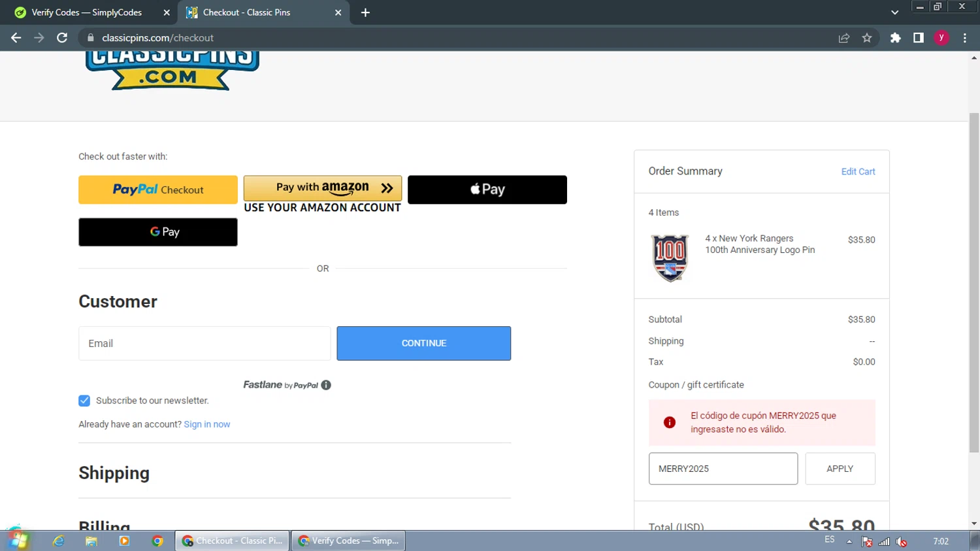The image size is (980, 551).
Task: Open the browser extensions puzzle icon
Action: pyautogui.click(x=896, y=38)
